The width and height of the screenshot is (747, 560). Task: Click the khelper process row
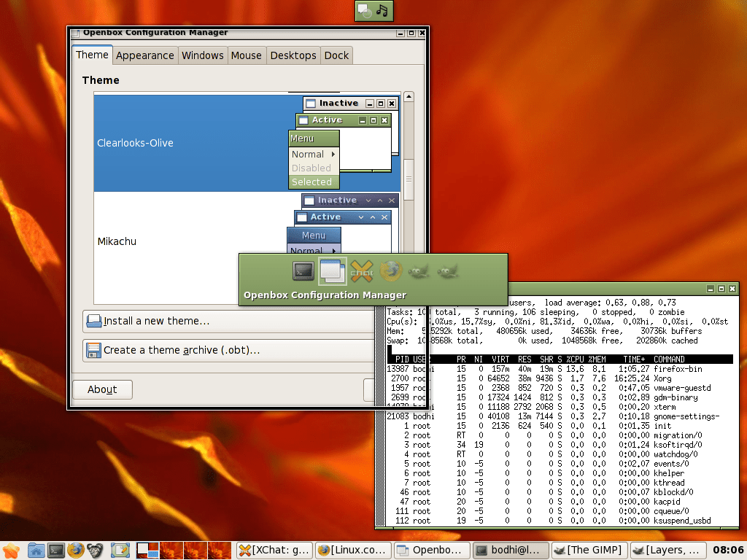560,473
